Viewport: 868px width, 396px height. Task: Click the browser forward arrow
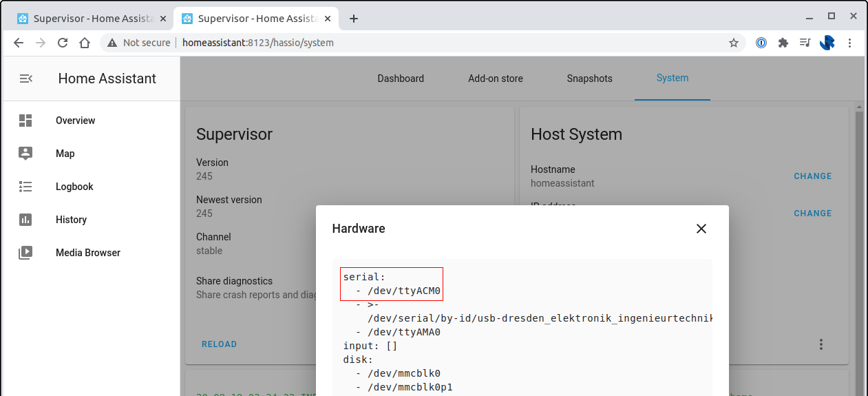[x=41, y=43]
